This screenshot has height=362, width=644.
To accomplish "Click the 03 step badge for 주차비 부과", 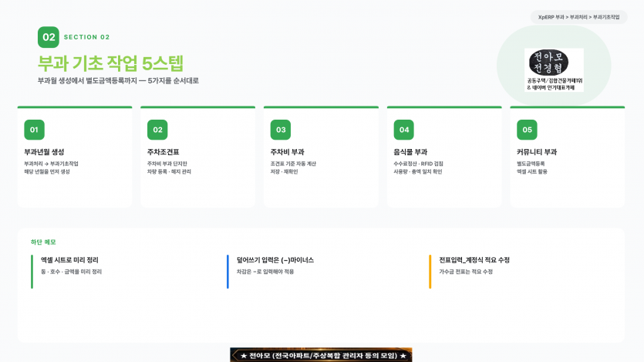I will 281,130.
